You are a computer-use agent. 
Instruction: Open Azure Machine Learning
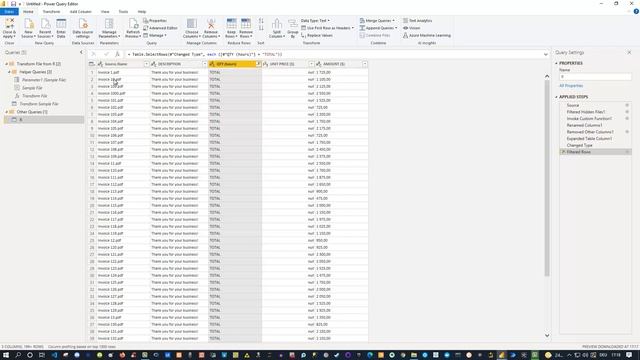pos(427,36)
